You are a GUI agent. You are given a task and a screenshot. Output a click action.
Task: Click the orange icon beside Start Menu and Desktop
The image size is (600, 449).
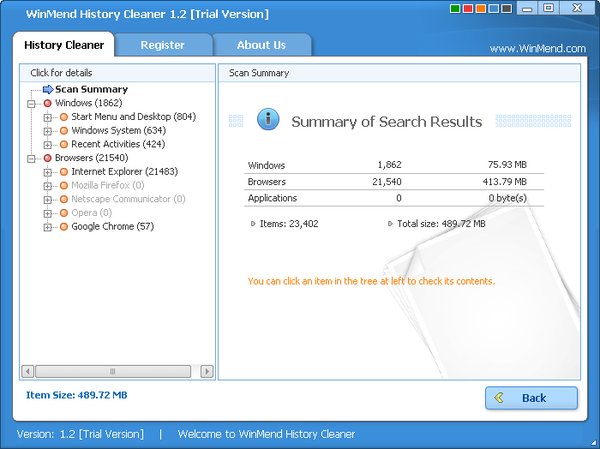(x=64, y=117)
